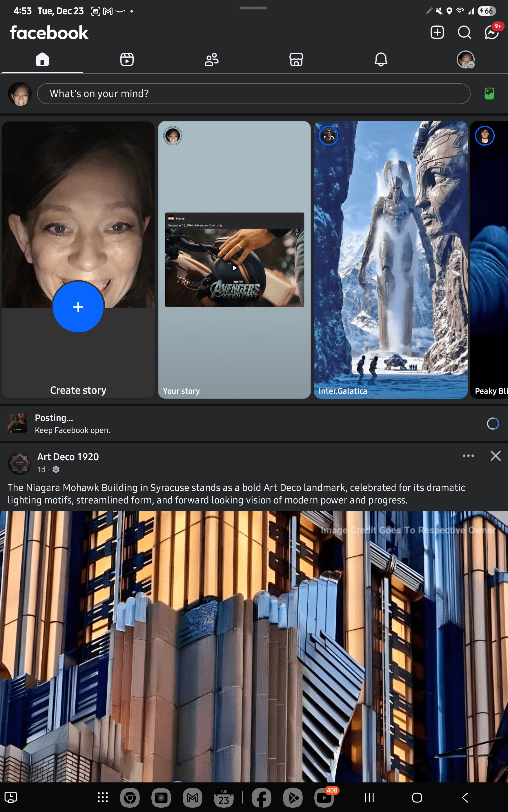Open the Art Deco 1920 page link
508x812 pixels.
[68, 457]
